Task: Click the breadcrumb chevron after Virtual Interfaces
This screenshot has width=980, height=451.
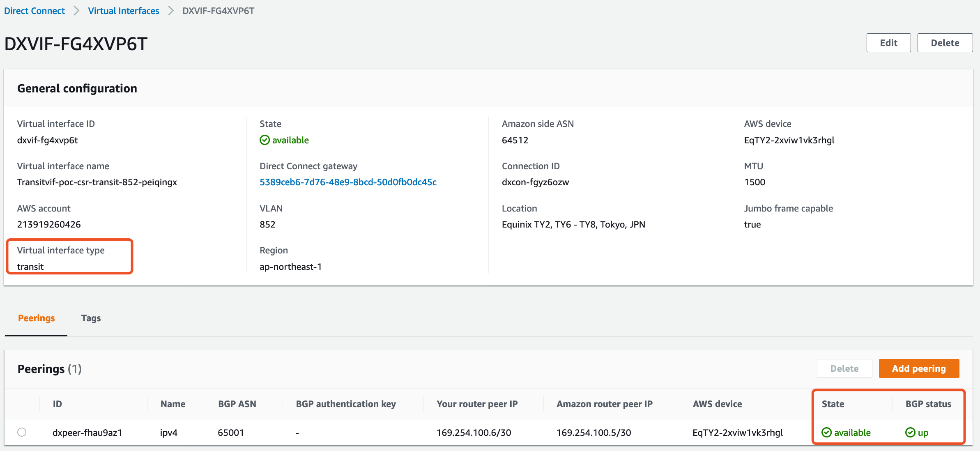Action: (171, 11)
